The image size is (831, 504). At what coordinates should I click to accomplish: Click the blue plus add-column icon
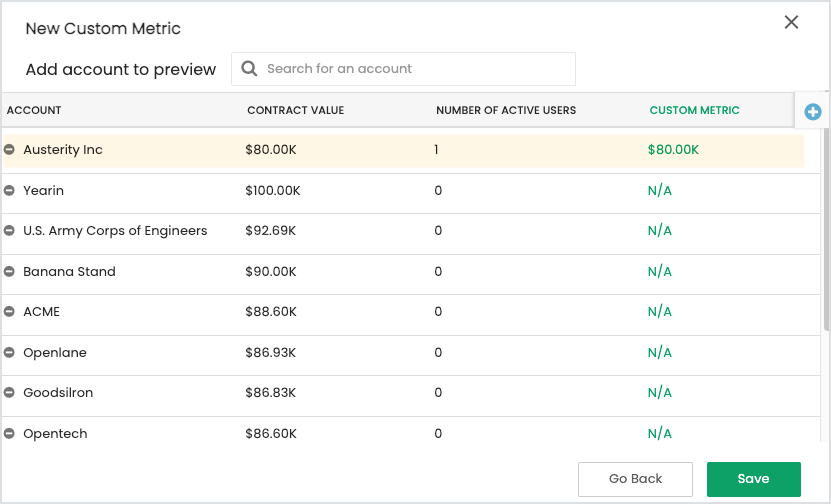point(812,112)
